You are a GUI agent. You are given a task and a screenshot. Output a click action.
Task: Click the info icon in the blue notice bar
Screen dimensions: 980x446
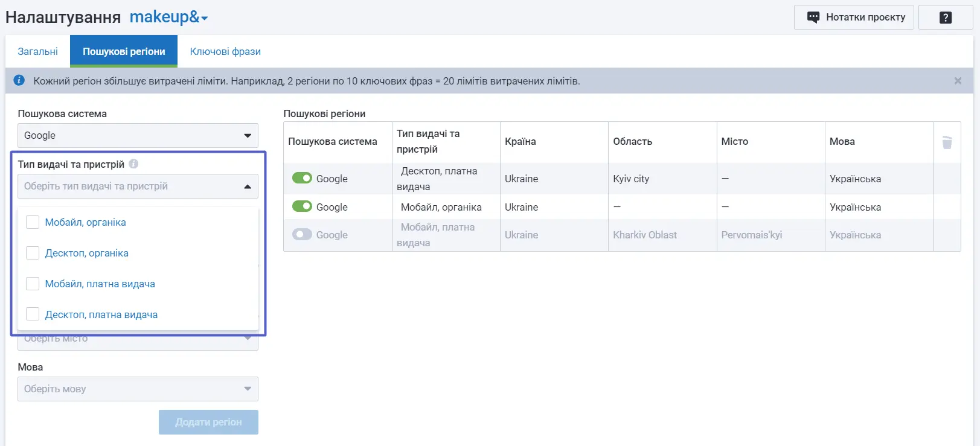(19, 80)
